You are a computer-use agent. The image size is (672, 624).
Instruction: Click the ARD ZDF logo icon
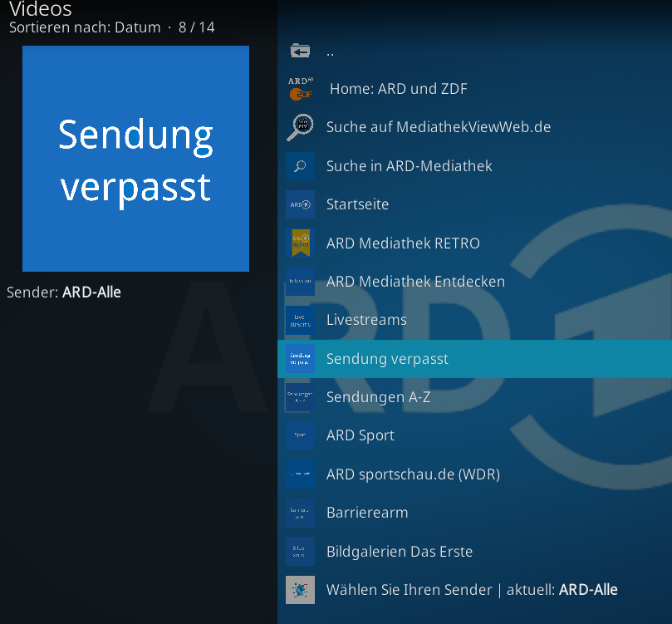pyautogui.click(x=300, y=89)
